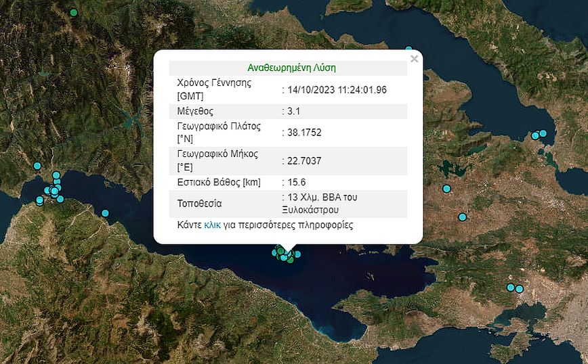588x364 pixels.
Task: Click the isolated cyan marker in the gulf west of the popup
Action: coord(105,213)
